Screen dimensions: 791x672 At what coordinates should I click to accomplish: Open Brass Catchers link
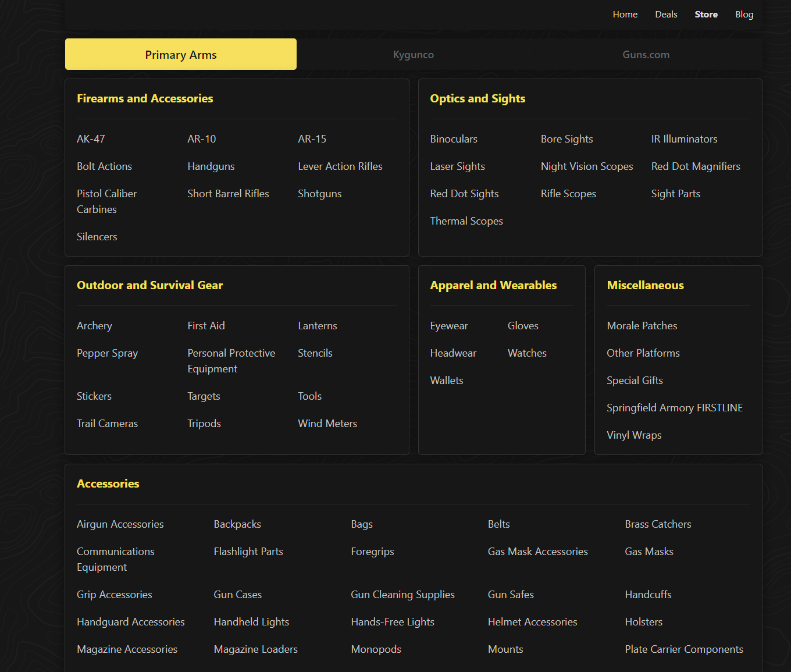tap(658, 524)
